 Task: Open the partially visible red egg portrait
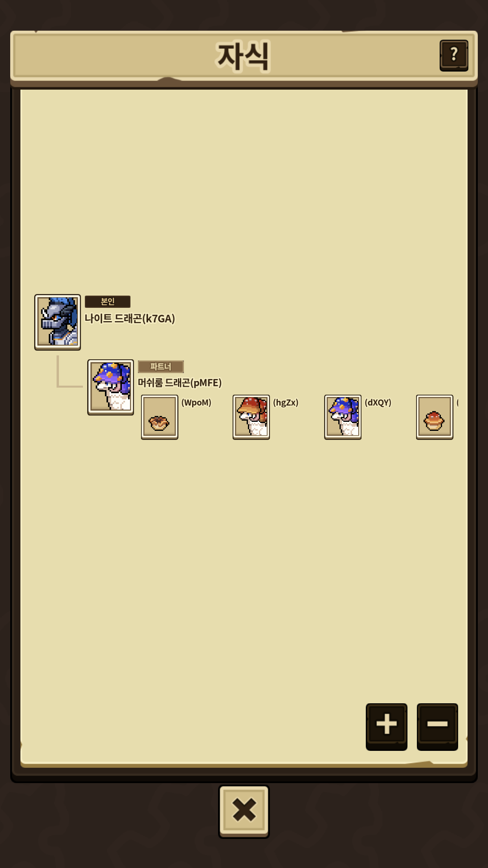(435, 417)
